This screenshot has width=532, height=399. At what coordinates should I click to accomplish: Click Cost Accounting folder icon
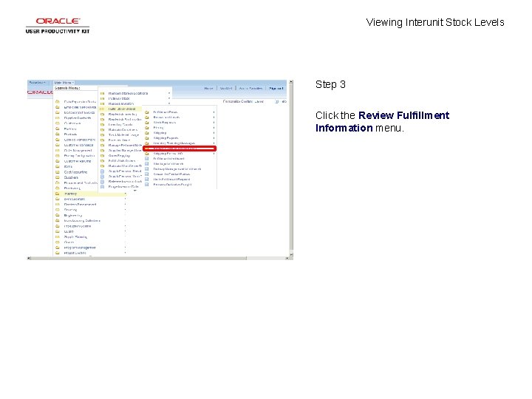58,172
